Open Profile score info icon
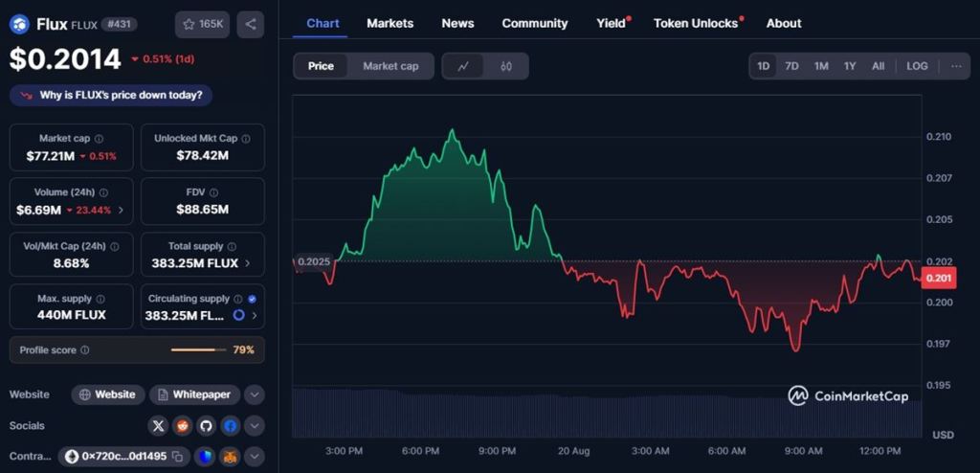The width and height of the screenshot is (980, 473). pyautogui.click(x=85, y=350)
